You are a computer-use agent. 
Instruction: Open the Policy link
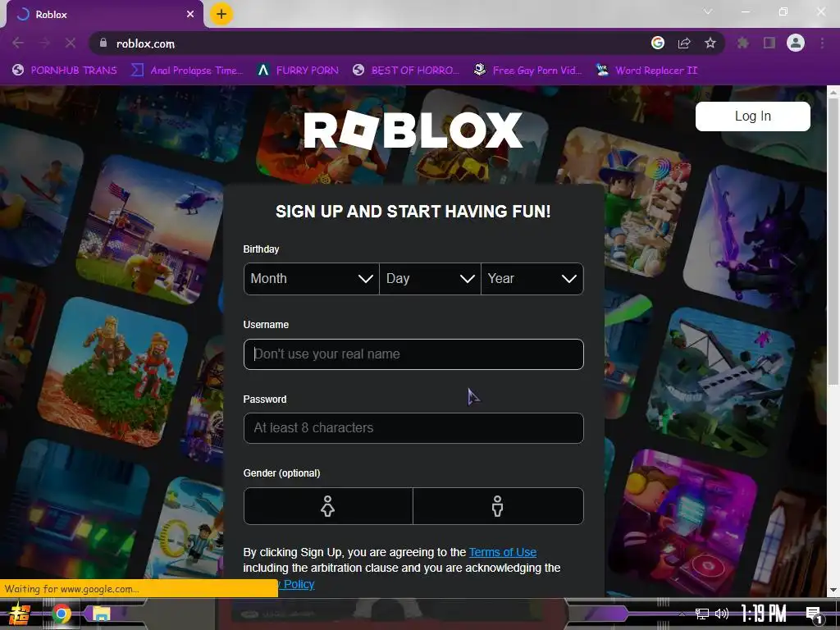(299, 584)
